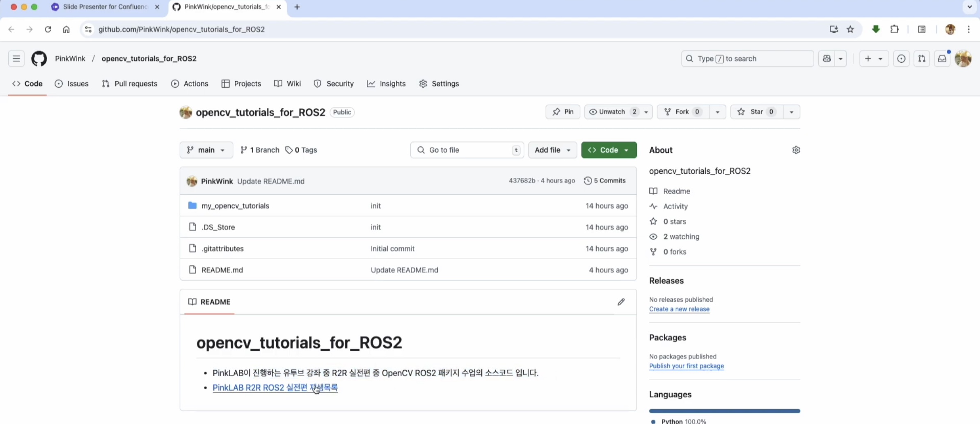Open the Issues tab
The height and width of the screenshot is (424, 980).
coord(72,84)
